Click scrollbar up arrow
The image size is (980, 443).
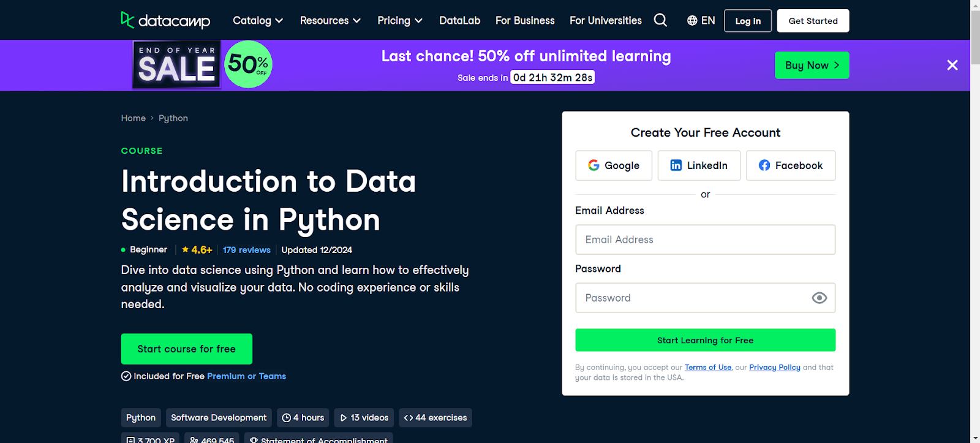975,5
